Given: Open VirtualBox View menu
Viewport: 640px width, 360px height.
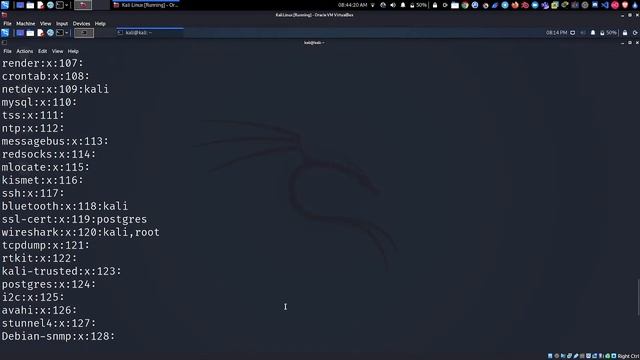Looking at the screenshot, I should (45, 24).
